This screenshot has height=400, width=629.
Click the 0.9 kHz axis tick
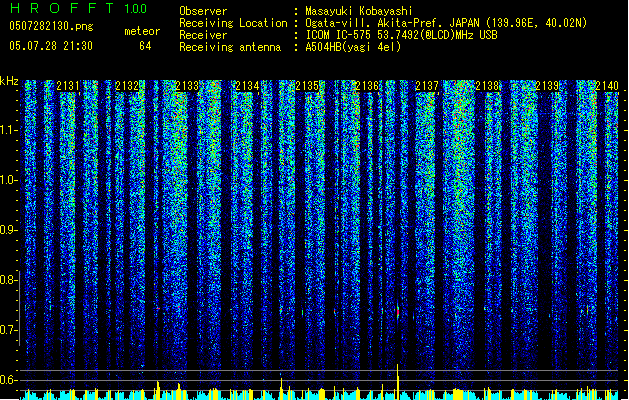(8, 230)
